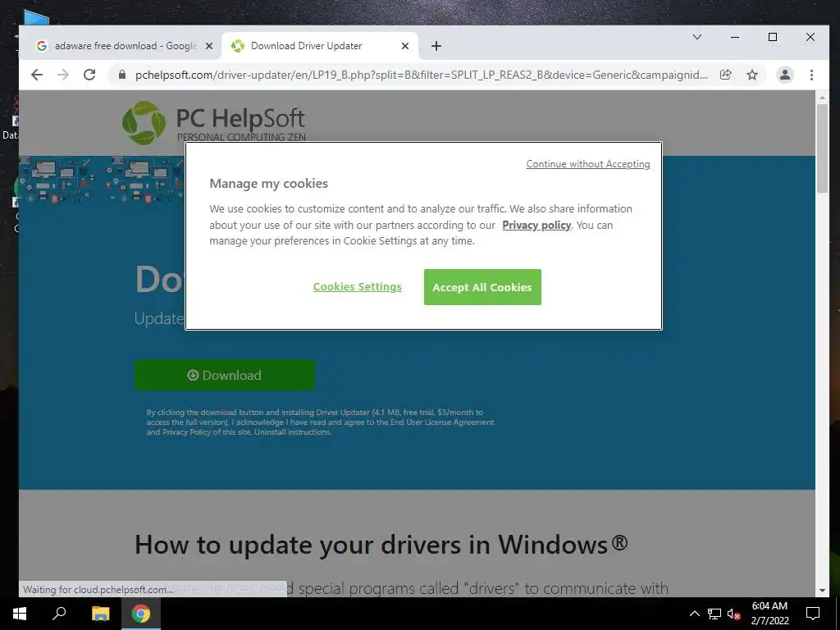Viewport: 840px width, 630px height.
Task: Click the scrollbar down arrow
Action: (x=822, y=591)
